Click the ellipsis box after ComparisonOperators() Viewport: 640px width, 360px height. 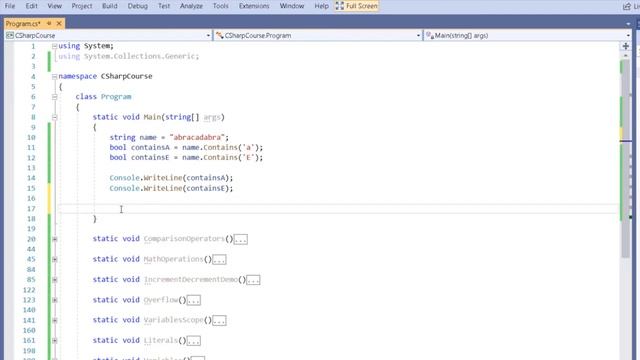tap(240, 239)
